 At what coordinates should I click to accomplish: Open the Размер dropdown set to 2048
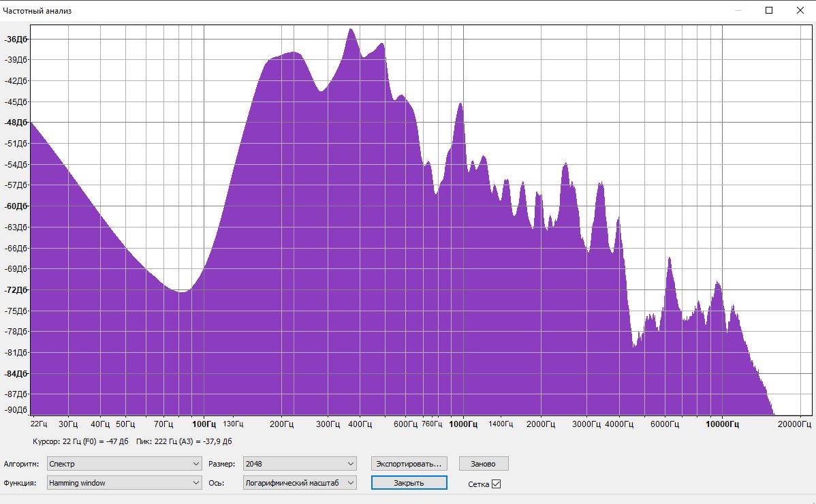click(300, 463)
